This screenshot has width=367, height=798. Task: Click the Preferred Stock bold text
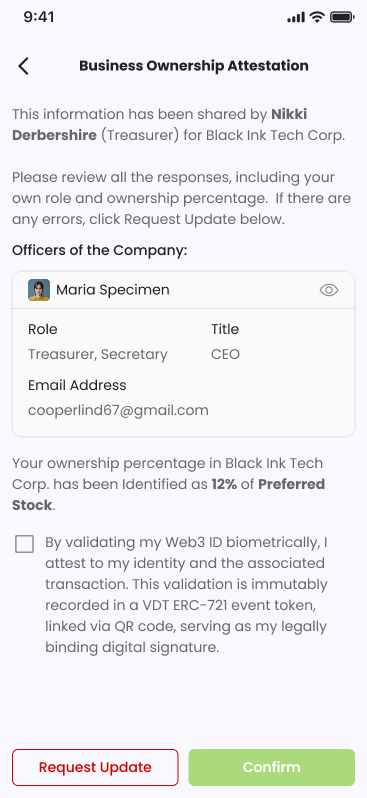coord(168,495)
